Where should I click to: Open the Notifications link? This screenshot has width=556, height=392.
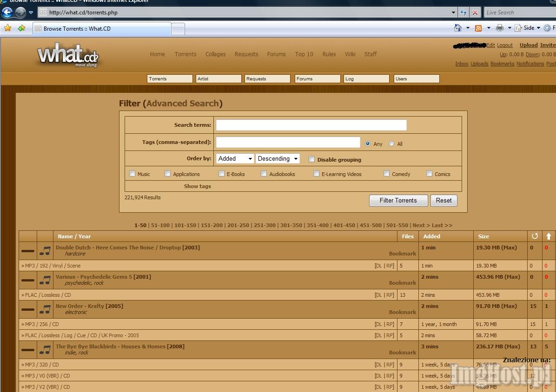pyautogui.click(x=530, y=64)
